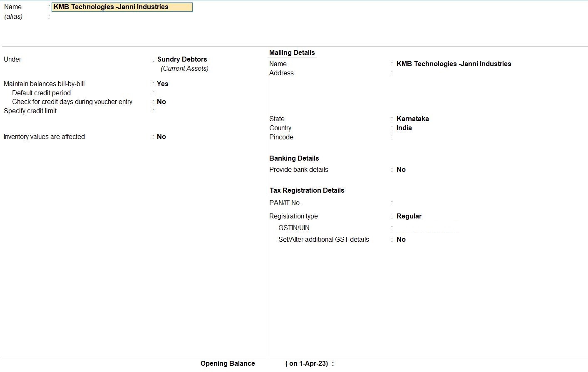Click Check for credit days during voucher entry label
This screenshot has width=588, height=372.
(72, 102)
